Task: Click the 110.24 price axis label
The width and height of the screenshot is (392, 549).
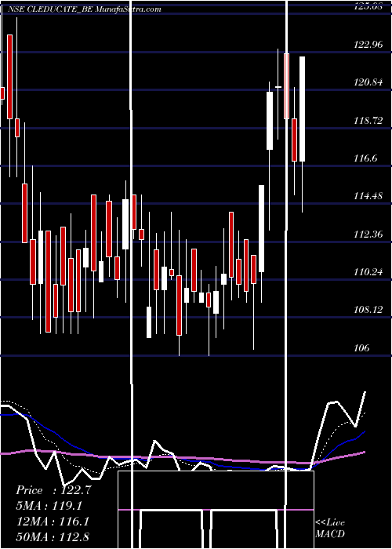Action: click(x=368, y=272)
